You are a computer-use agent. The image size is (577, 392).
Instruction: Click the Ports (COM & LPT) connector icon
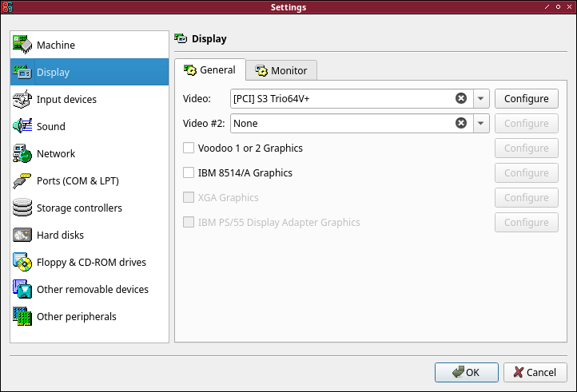[22, 180]
